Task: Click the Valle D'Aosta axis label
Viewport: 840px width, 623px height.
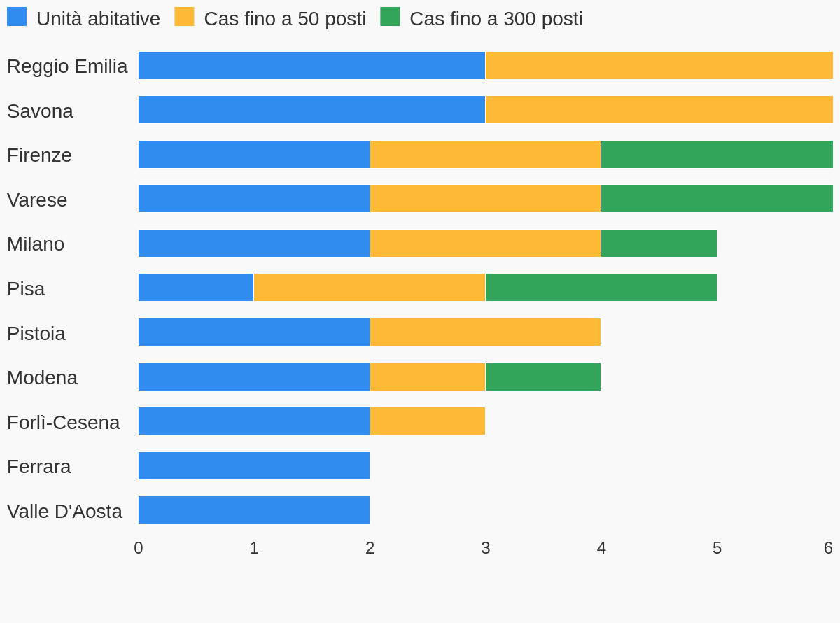Action: pyautogui.click(x=64, y=512)
